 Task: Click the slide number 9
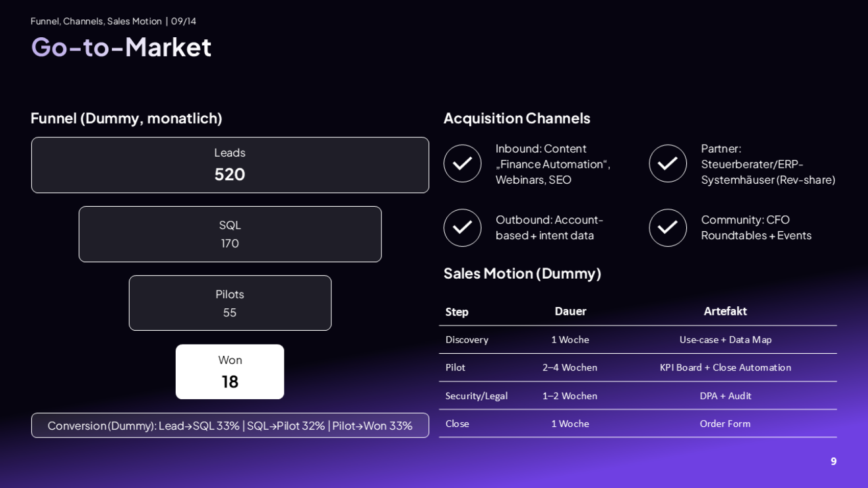click(833, 461)
